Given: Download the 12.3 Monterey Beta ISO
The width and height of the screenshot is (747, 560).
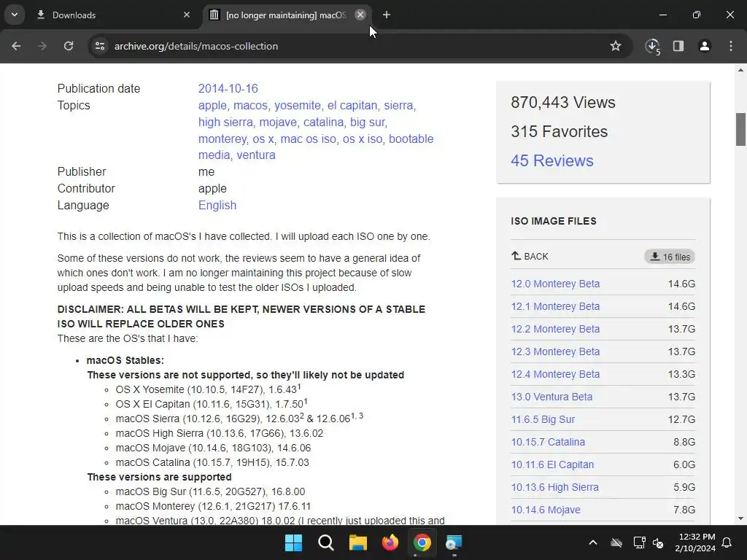Looking at the screenshot, I should pyautogui.click(x=555, y=351).
